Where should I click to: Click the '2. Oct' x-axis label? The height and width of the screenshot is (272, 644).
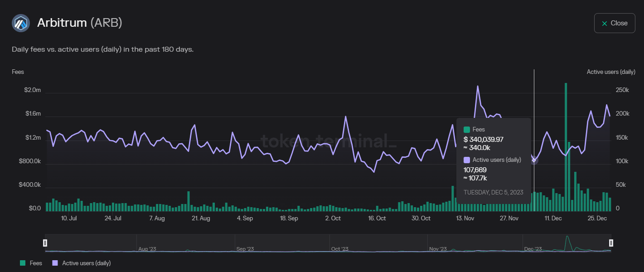[x=333, y=219]
